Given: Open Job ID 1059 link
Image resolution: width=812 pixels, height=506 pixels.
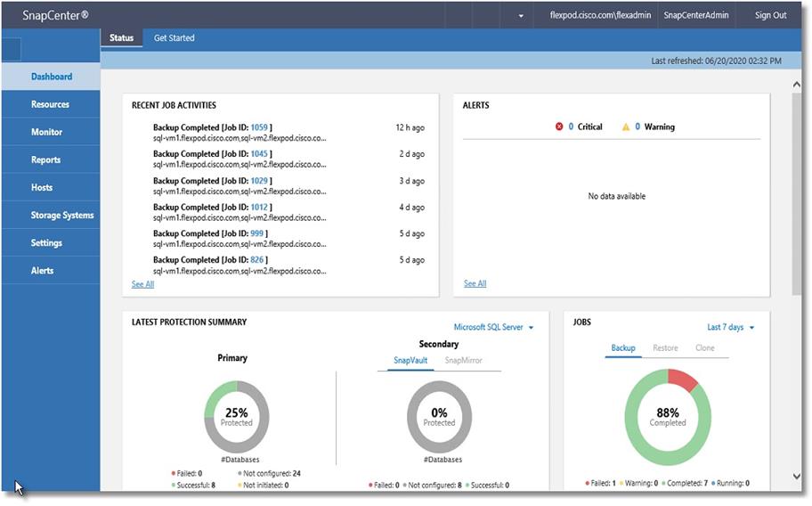Looking at the screenshot, I should 259,127.
